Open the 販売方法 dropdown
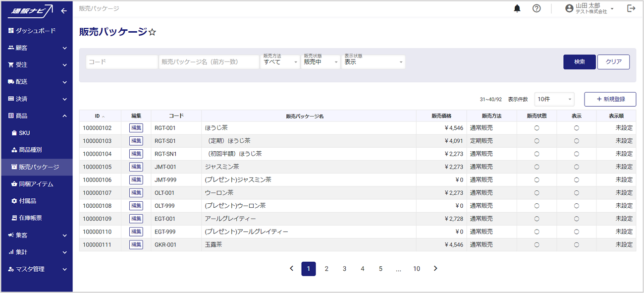 coord(280,62)
